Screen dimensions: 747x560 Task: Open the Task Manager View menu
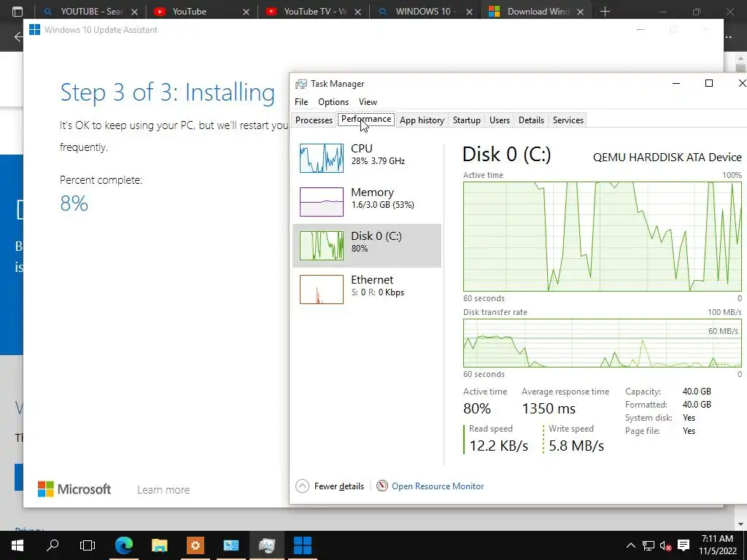[x=368, y=102]
